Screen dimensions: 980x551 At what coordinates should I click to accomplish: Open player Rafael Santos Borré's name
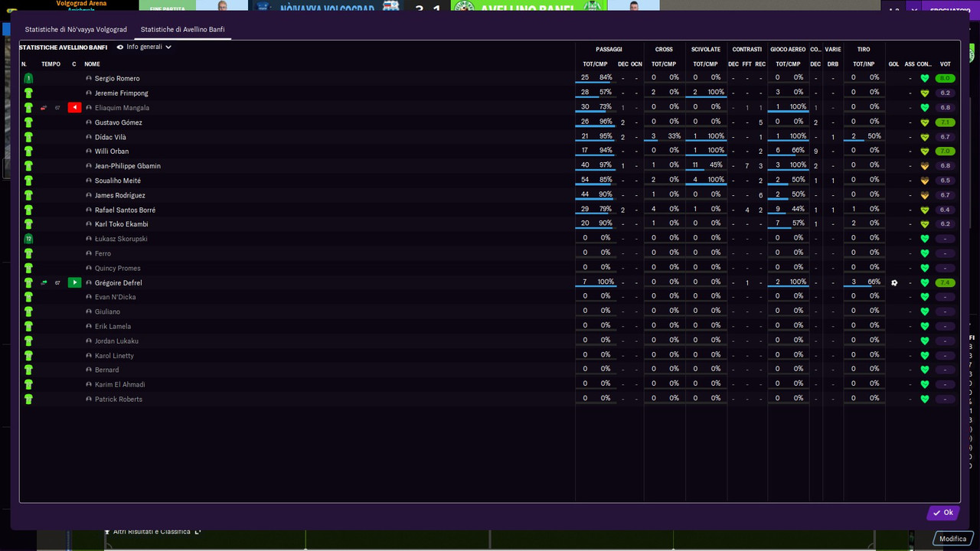(x=126, y=210)
